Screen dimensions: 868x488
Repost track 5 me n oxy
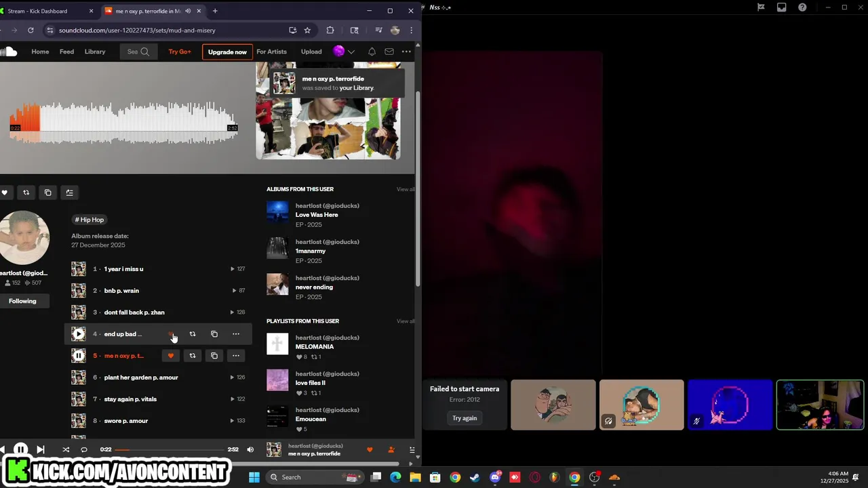click(193, 356)
